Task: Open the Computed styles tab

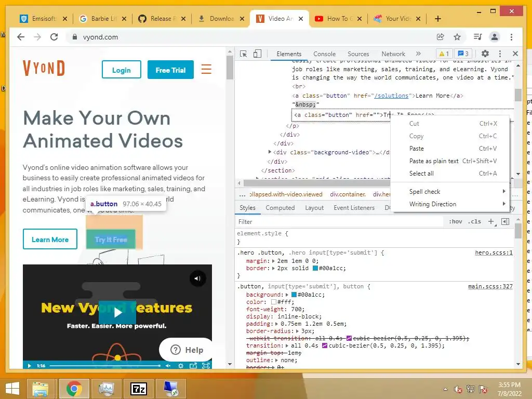Action: (280, 208)
